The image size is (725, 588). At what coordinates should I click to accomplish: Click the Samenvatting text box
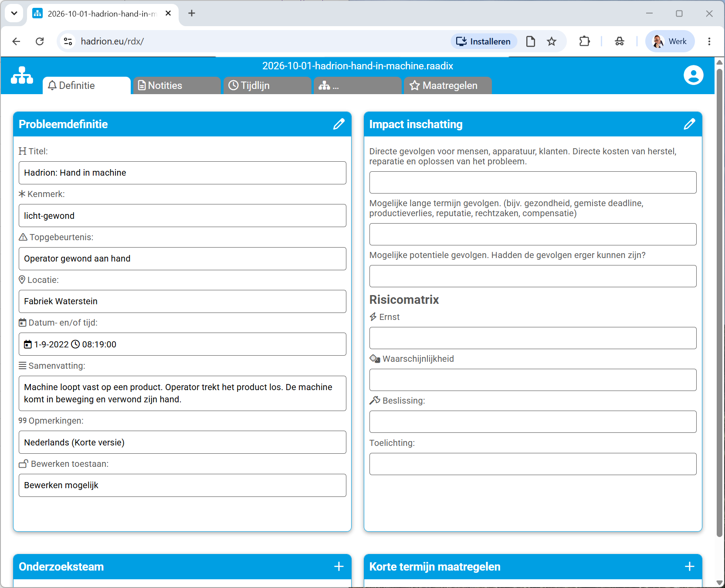[183, 394]
